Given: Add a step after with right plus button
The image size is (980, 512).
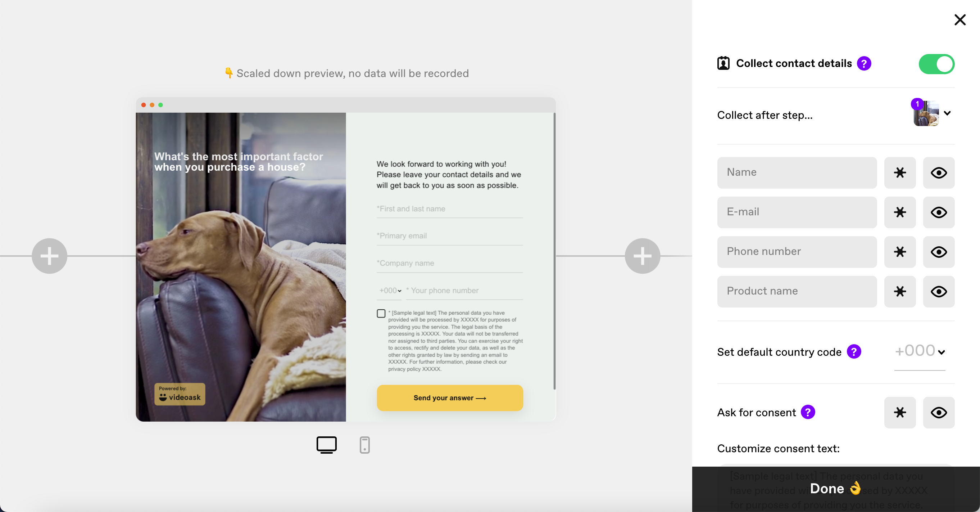Looking at the screenshot, I should click(642, 256).
